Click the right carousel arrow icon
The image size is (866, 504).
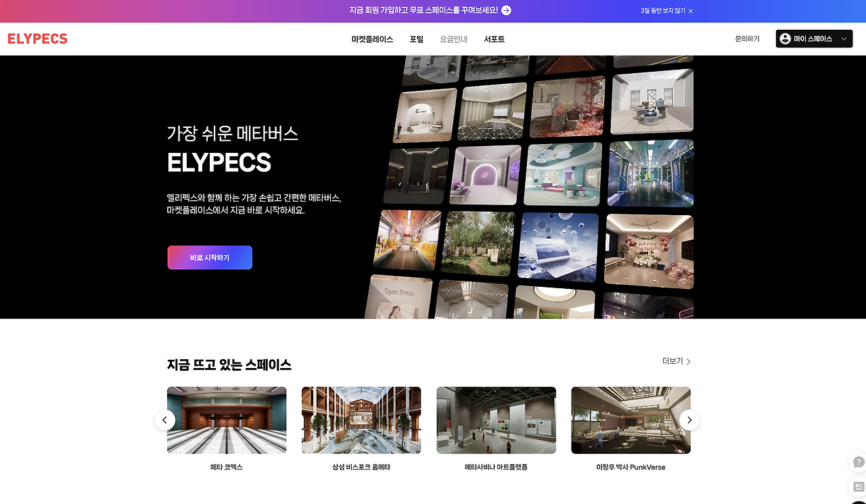coord(689,420)
